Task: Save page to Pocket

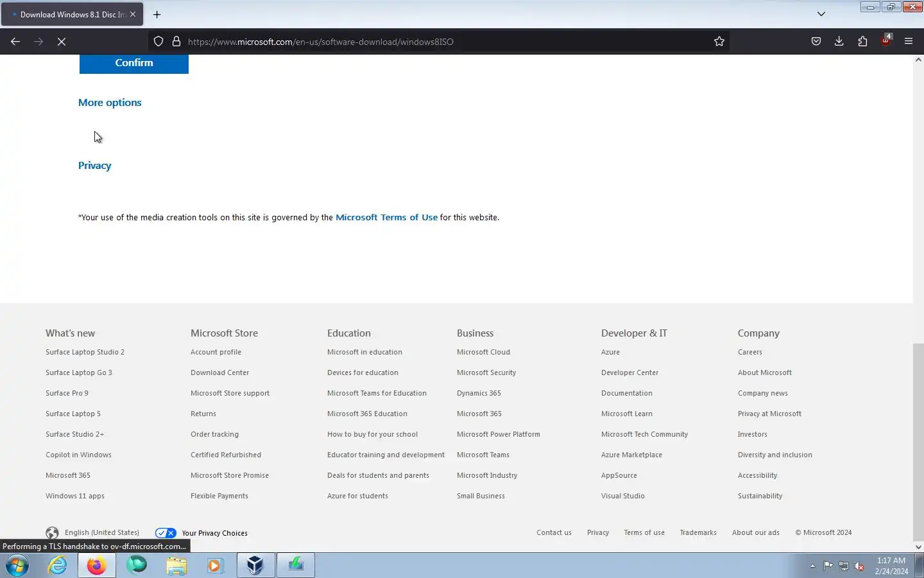Action: coord(816,41)
